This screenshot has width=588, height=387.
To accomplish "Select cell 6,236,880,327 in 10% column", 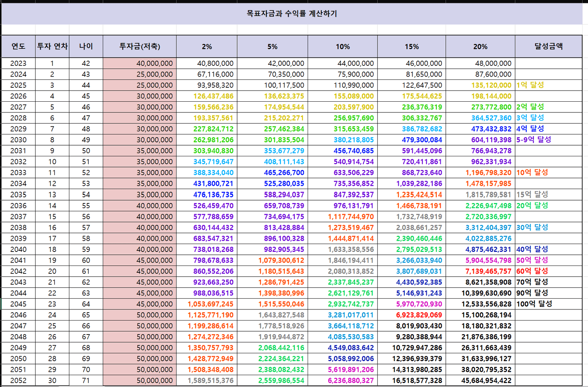I will point(343,380).
